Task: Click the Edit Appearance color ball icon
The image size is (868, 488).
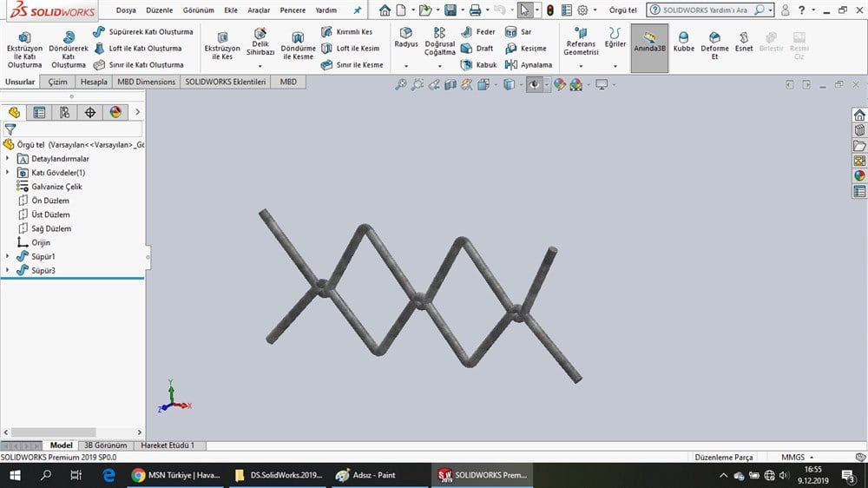Action: tap(559, 84)
